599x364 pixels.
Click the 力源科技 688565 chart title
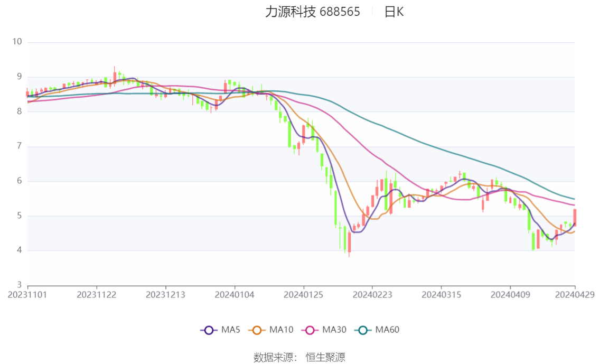coord(313,12)
